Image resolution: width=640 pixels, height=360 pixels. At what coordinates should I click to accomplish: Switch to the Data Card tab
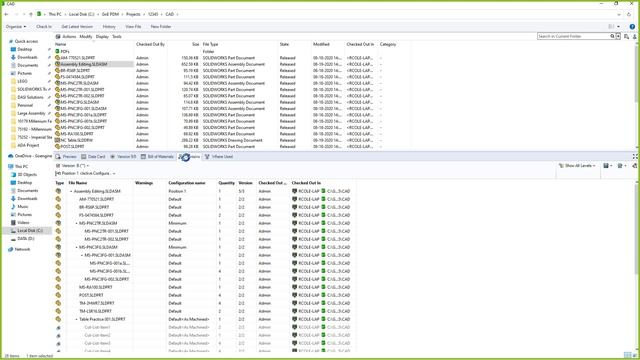(93, 156)
